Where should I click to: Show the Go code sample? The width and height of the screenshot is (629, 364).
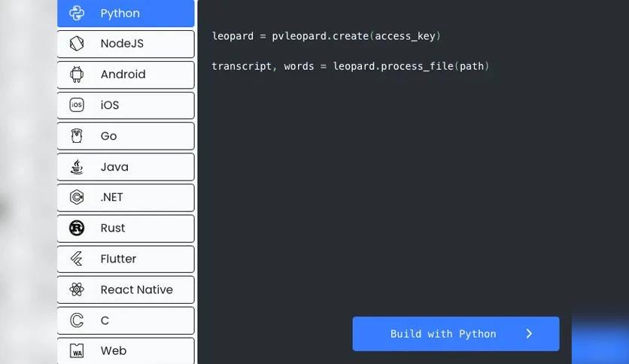coord(126,136)
